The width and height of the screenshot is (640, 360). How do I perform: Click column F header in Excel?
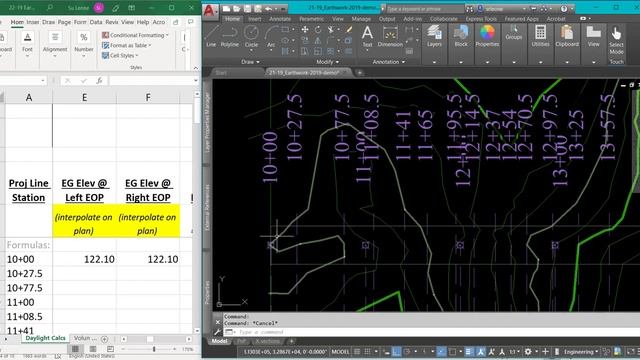148,97
